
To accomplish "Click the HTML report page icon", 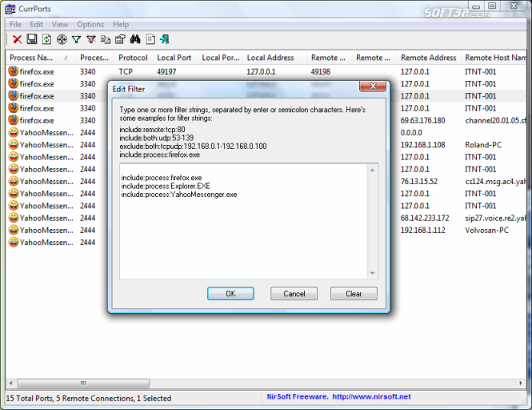I will [x=150, y=39].
